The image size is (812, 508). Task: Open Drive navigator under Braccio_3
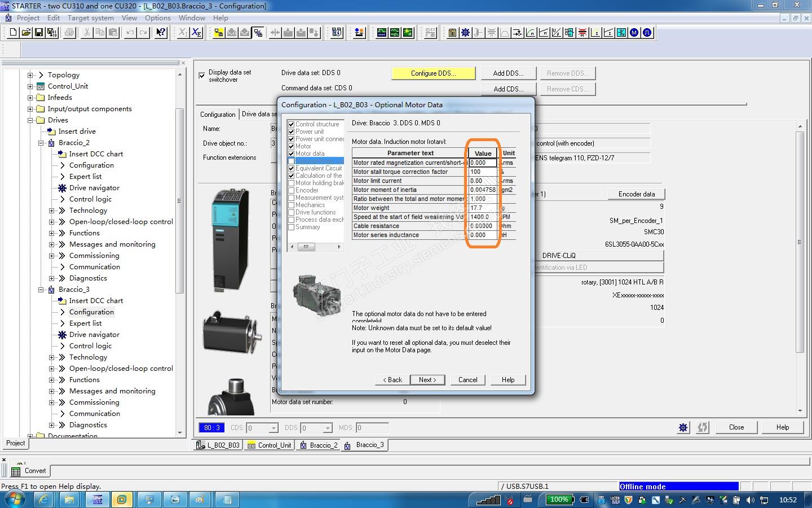[94, 335]
